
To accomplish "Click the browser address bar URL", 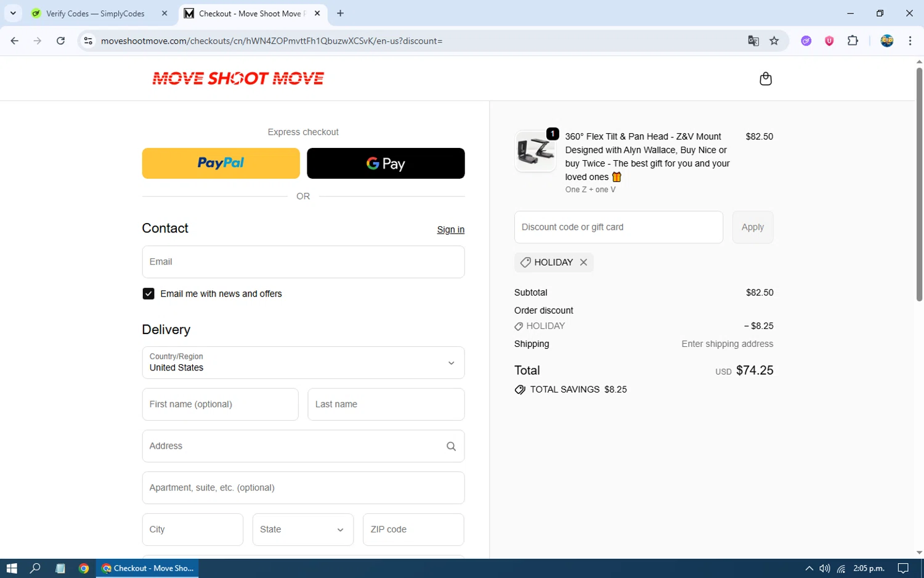I will (x=272, y=41).
